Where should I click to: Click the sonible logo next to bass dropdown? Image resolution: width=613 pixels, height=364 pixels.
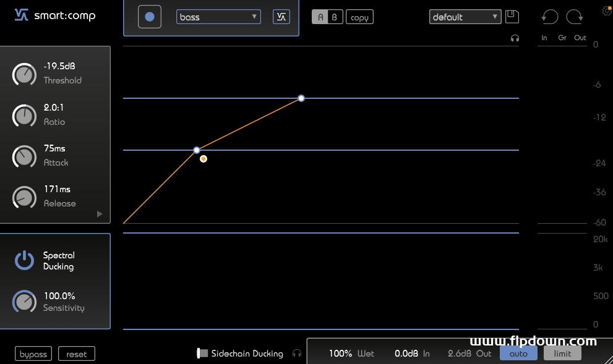click(281, 17)
